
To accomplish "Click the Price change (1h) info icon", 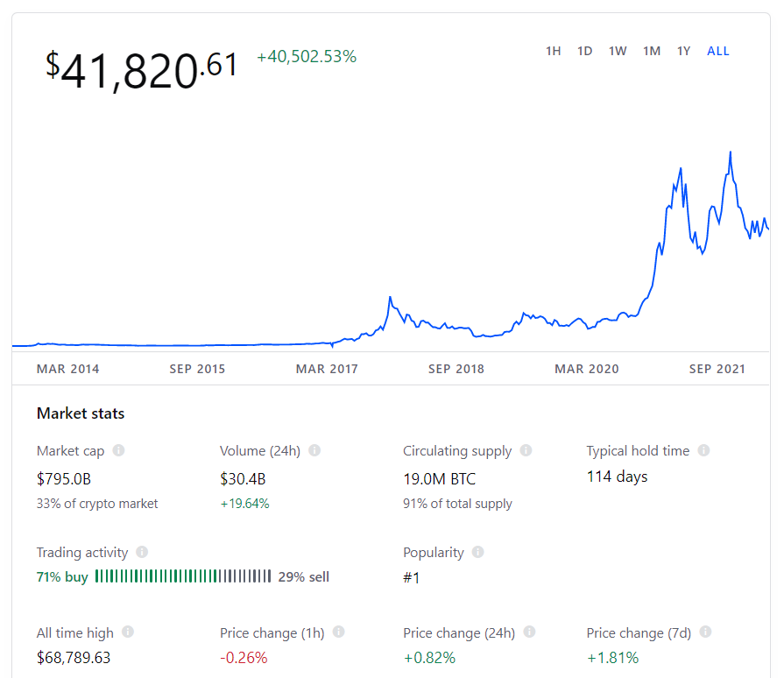I will tap(338, 632).
